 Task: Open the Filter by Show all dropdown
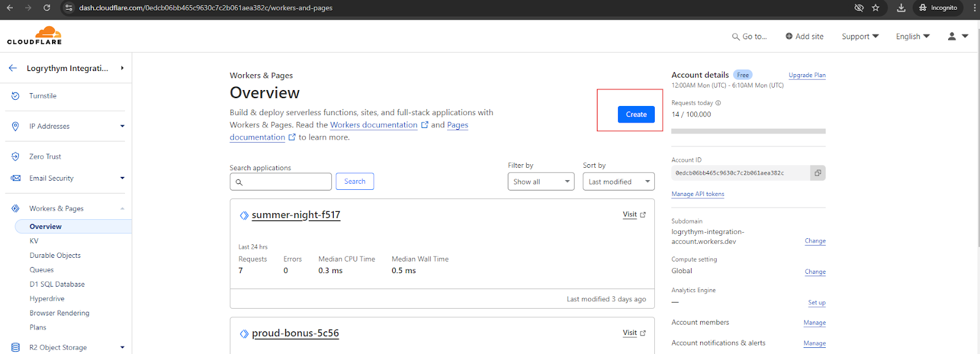(540, 182)
